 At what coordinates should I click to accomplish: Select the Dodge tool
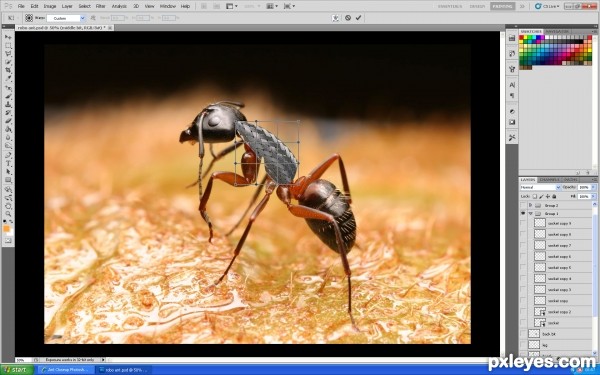[x=8, y=146]
